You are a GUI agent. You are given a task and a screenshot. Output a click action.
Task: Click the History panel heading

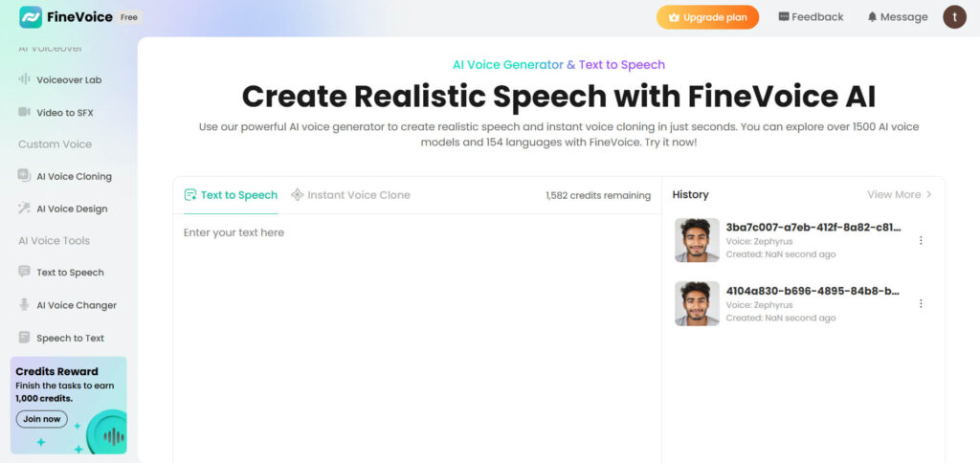click(x=691, y=194)
